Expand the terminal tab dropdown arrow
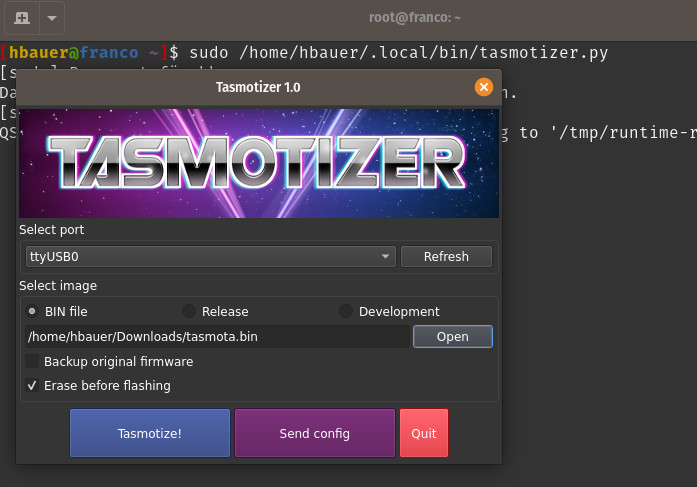The image size is (697, 487). point(52,18)
